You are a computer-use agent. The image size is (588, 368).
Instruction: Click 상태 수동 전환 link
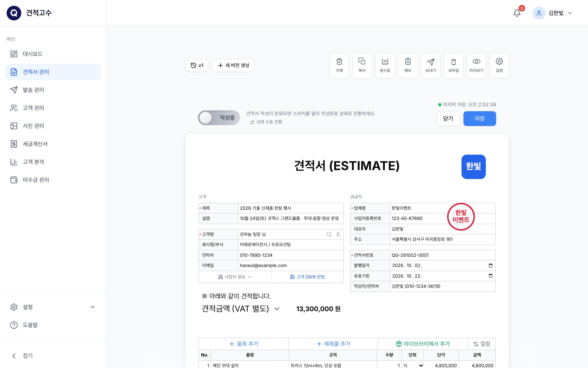click(266, 122)
